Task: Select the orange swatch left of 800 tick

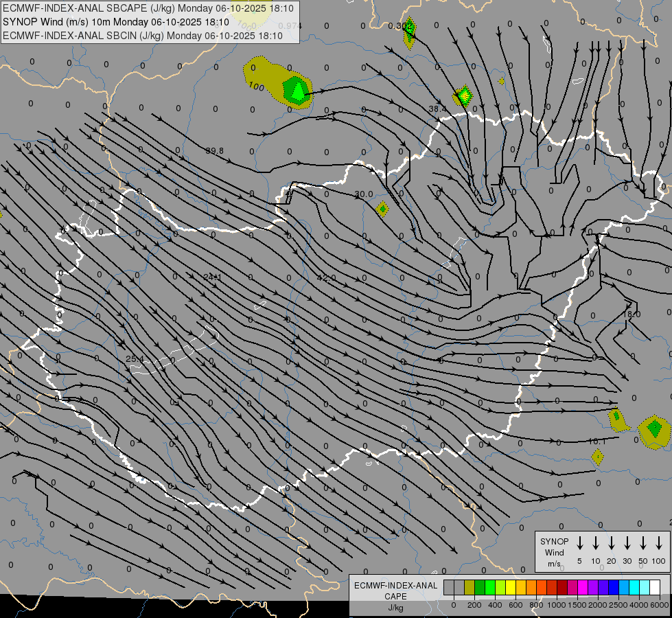Action: tap(531, 587)
